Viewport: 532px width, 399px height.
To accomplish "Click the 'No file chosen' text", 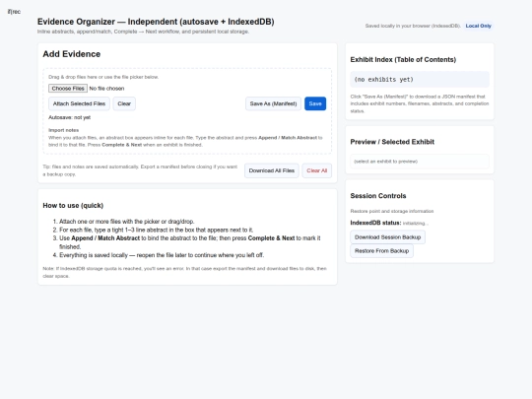I will click(x=106, y=89).
